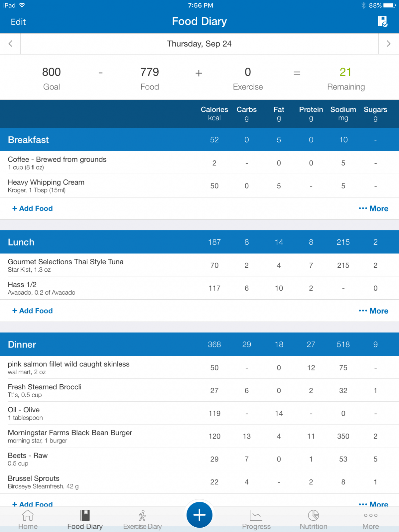Viewport: 399px width, 532px height.
Task: Open the Nutrition pie chart tab
Action: click(314, 520)
